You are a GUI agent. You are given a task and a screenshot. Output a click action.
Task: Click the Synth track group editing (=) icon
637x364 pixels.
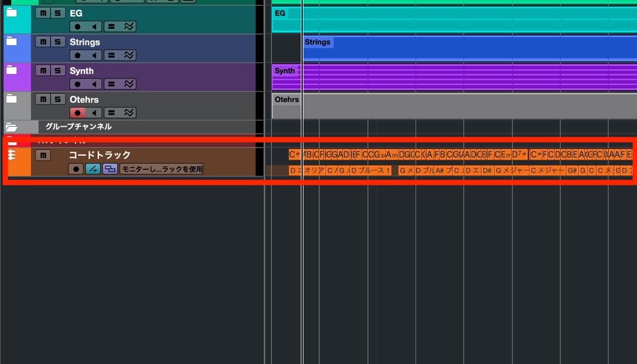pyautogui.click(x=111, y=84)
